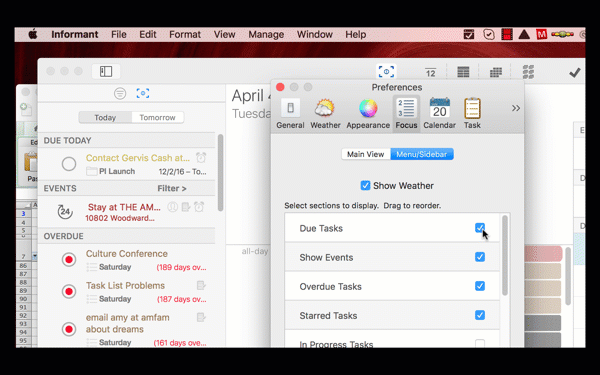Viewport: 600px width, 375px height.
Task: Switch to day view icon showing 12
Action: point(430,72)
